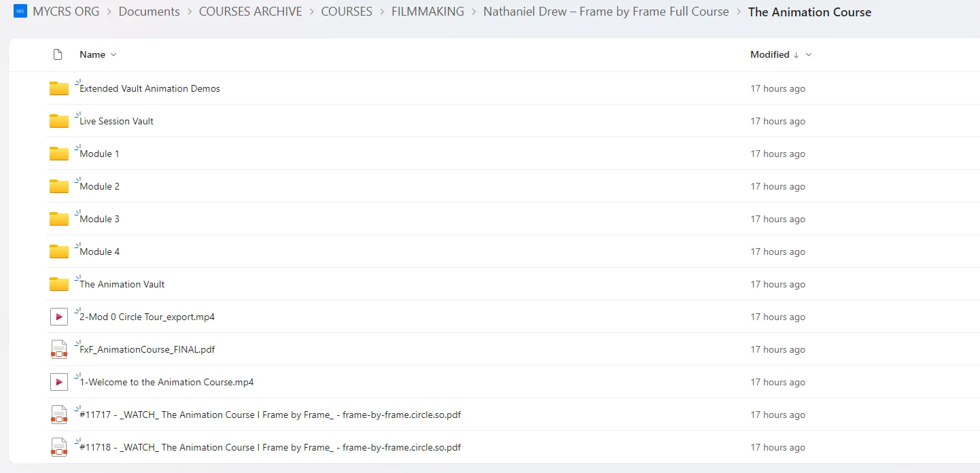Viewport: 980px width, 473px height.
Task: Click the MYCRS ORG site logo icon
Action: 20,12
